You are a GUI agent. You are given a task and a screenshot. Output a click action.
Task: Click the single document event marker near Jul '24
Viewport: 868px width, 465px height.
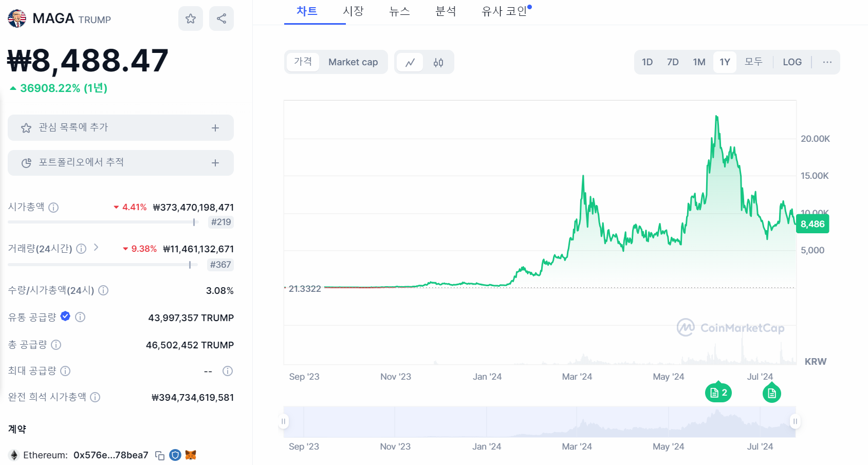[771, 393]
